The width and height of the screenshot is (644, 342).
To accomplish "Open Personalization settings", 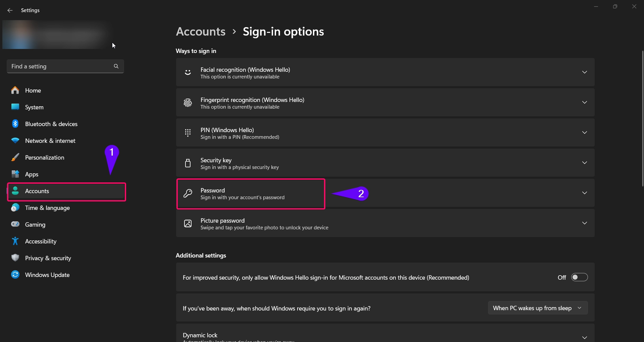I will 65,157.
